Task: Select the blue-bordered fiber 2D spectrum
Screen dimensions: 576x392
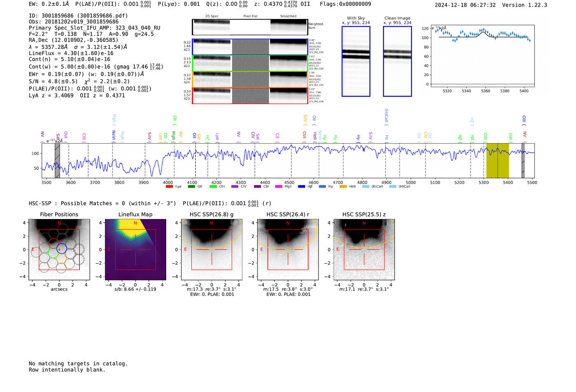Action: tap(211, 47)
